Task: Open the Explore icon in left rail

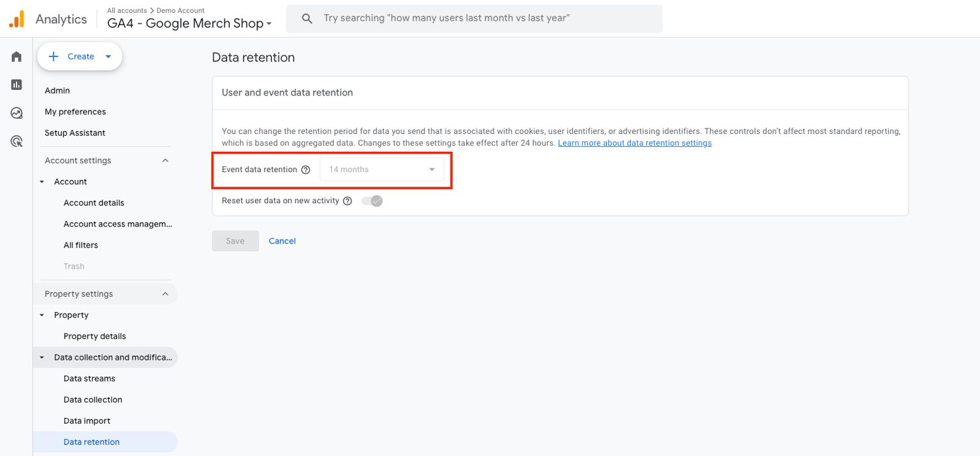Action: tap(17, 113)
